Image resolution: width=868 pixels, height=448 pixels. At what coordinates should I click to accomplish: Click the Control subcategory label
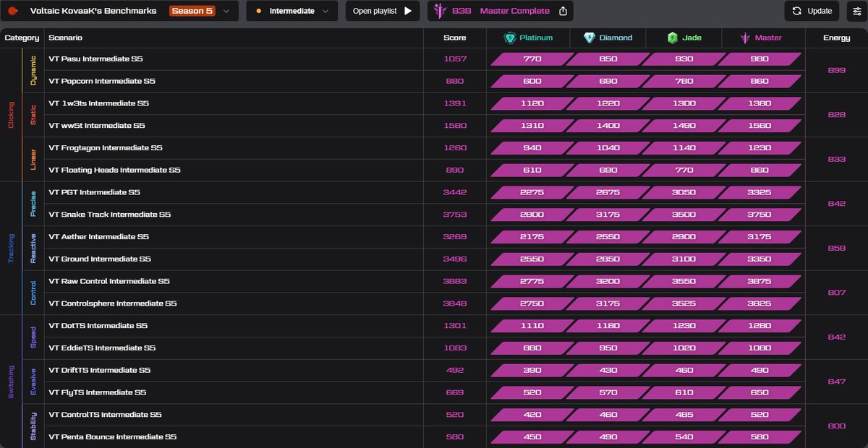pos(33,293)
